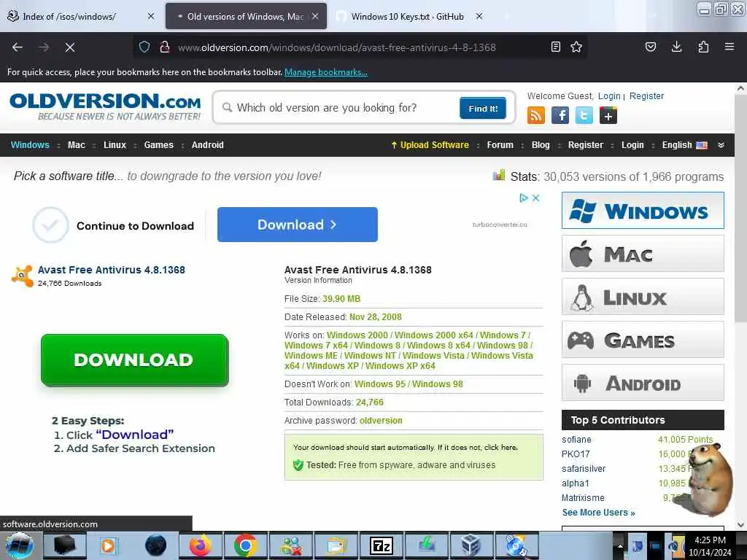Launch Firefox from the taskbar
747x560 pixels.
click(x=200, y=545)
